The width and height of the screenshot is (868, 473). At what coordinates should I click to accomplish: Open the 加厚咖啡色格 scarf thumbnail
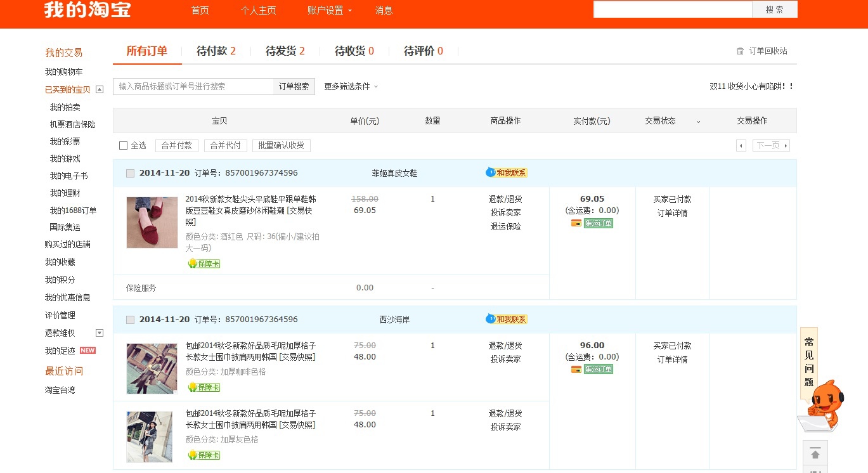coord(152,368)
